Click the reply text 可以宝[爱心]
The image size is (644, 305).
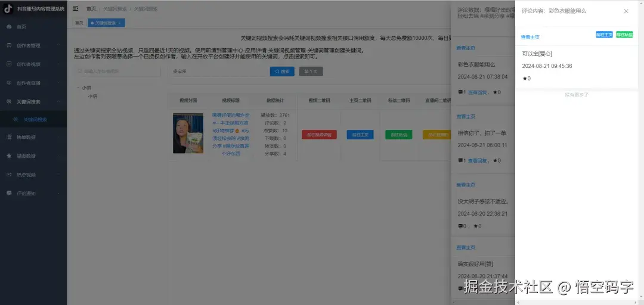537,54
